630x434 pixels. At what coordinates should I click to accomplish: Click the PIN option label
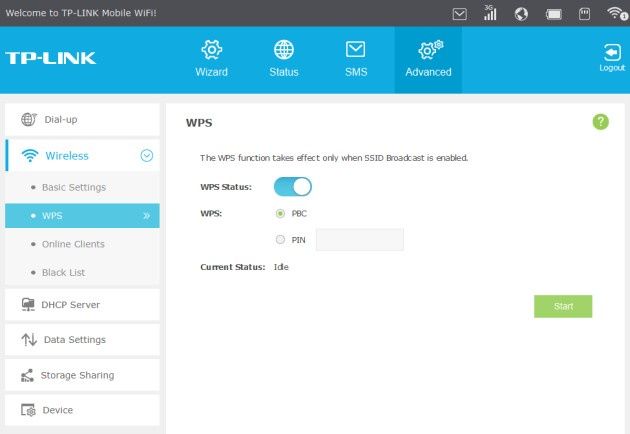click(x=299, y=240)
